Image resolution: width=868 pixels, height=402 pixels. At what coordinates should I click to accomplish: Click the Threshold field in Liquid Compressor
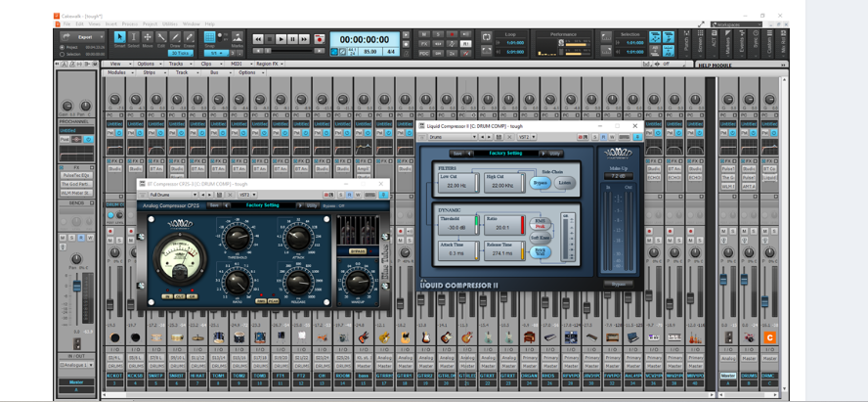456,225
